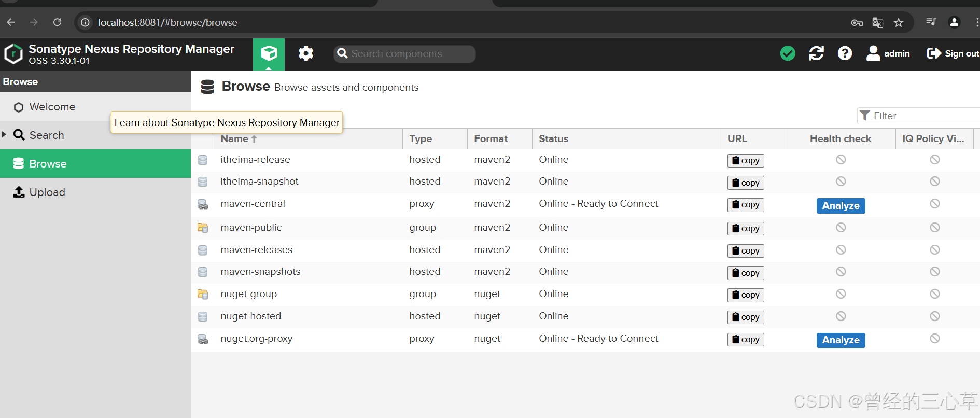
Task: Sort by the Name column header
Action: pos(308,139)
